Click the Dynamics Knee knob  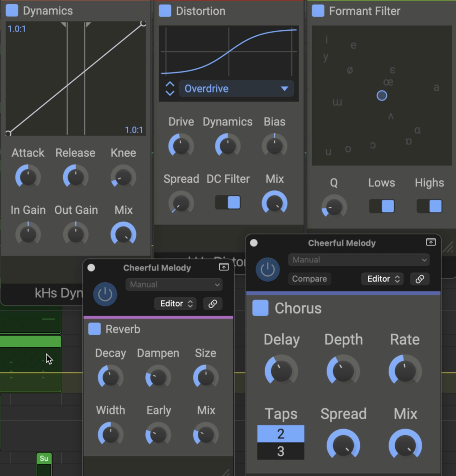[x=123, y=177]
